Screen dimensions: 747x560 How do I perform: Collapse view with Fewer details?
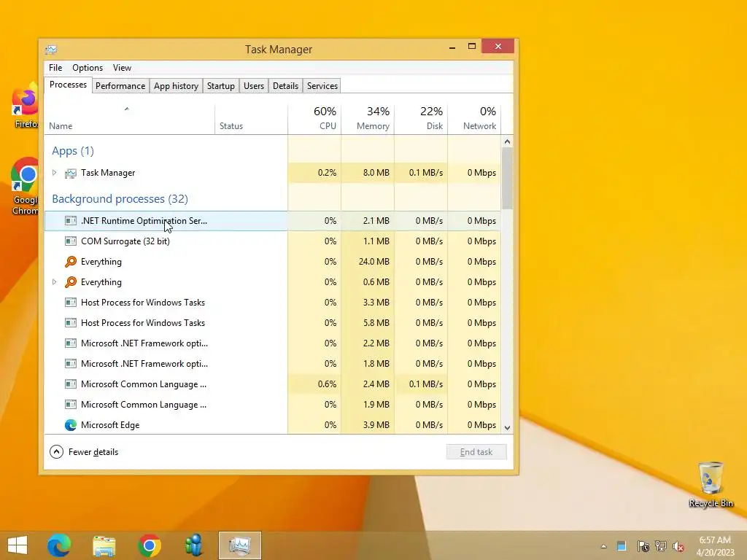click(84, 452)
